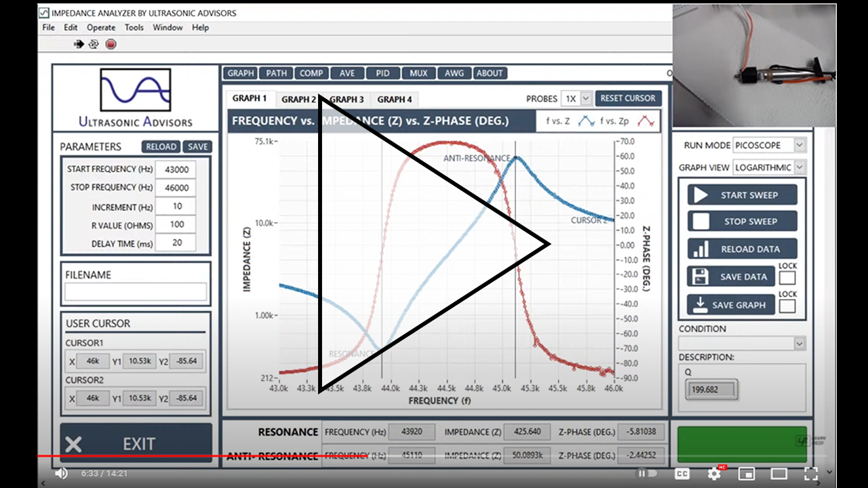Click the Run Continuously toolbar icon

pos(94,44)
